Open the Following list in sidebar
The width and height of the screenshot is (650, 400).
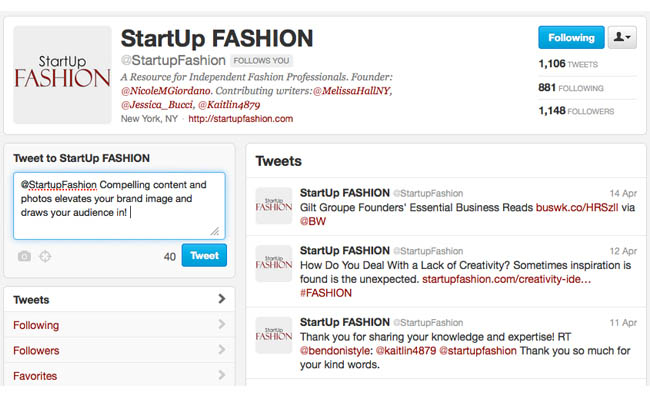(x=119, y=325)
